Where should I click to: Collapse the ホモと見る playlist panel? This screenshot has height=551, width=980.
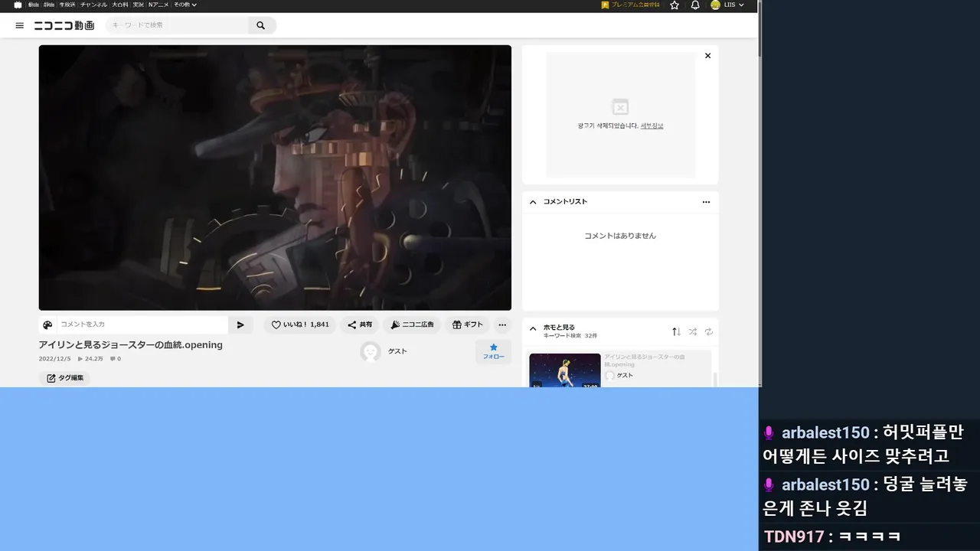533,328
